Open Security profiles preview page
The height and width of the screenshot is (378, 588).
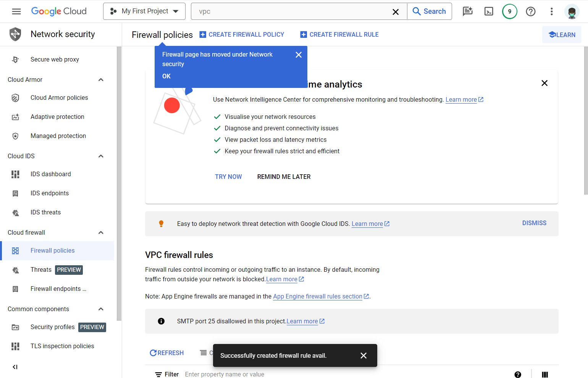57,327
